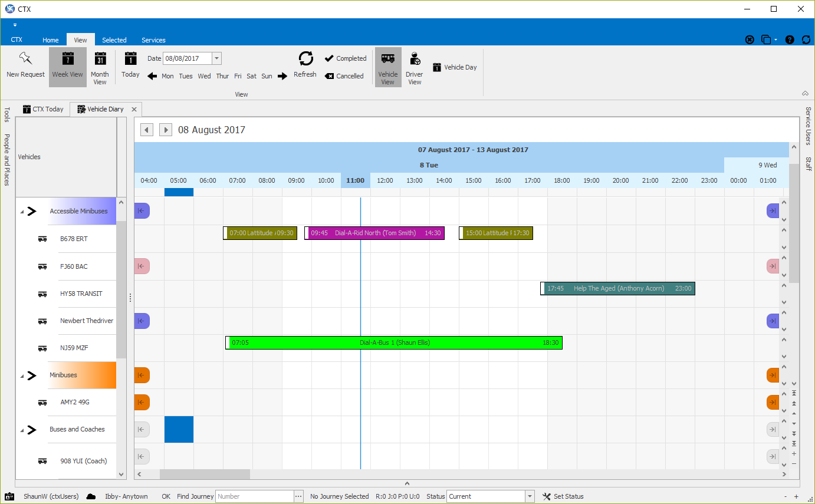Collapse the ribbon with the chevron
The width and height of the screenshot is (815, 504).
[805, 93]
